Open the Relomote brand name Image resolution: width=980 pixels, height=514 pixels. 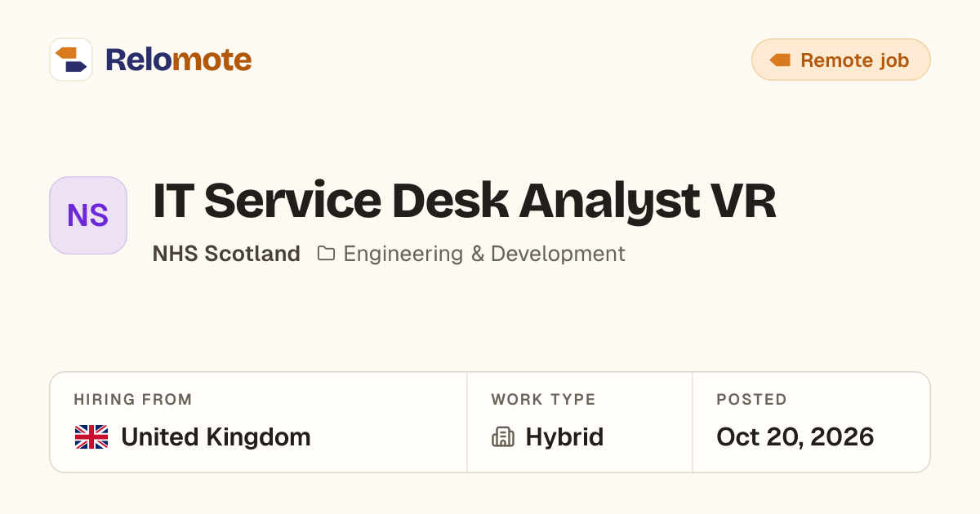[178, 60]
